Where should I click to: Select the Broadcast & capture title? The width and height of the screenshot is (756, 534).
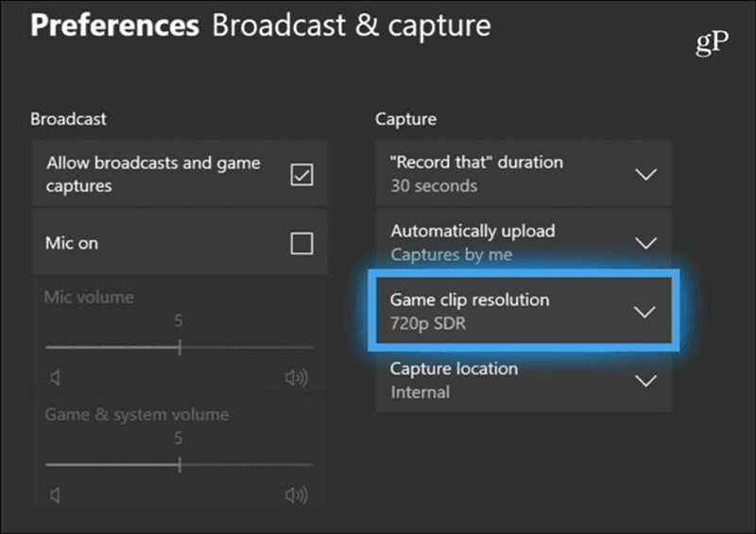tap(351, 26)
